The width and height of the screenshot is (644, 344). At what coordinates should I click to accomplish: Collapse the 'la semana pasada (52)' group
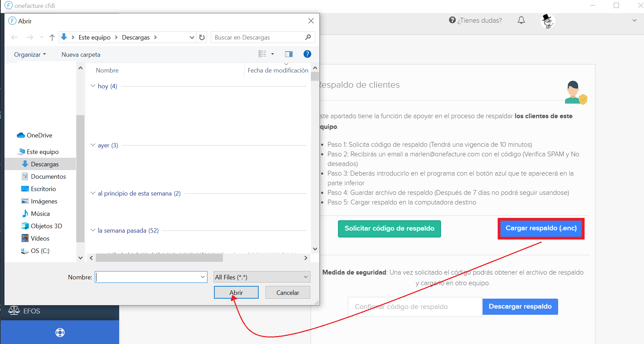93,230
